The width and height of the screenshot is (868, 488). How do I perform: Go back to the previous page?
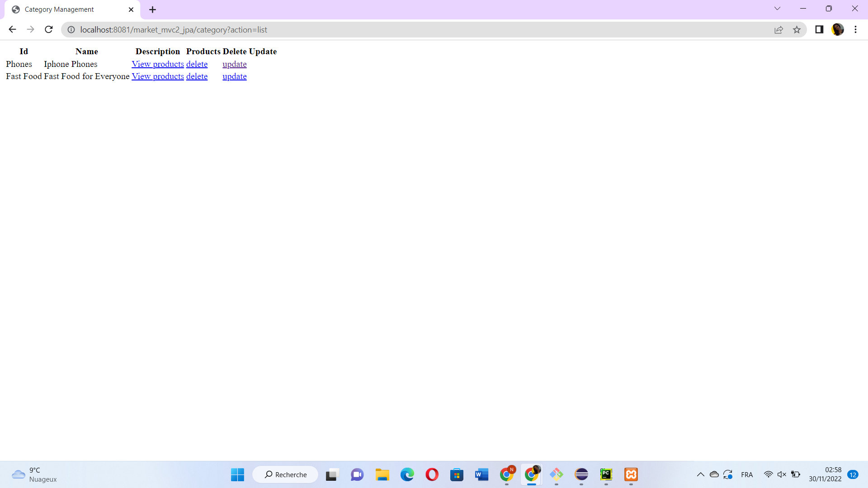[12, 30]
